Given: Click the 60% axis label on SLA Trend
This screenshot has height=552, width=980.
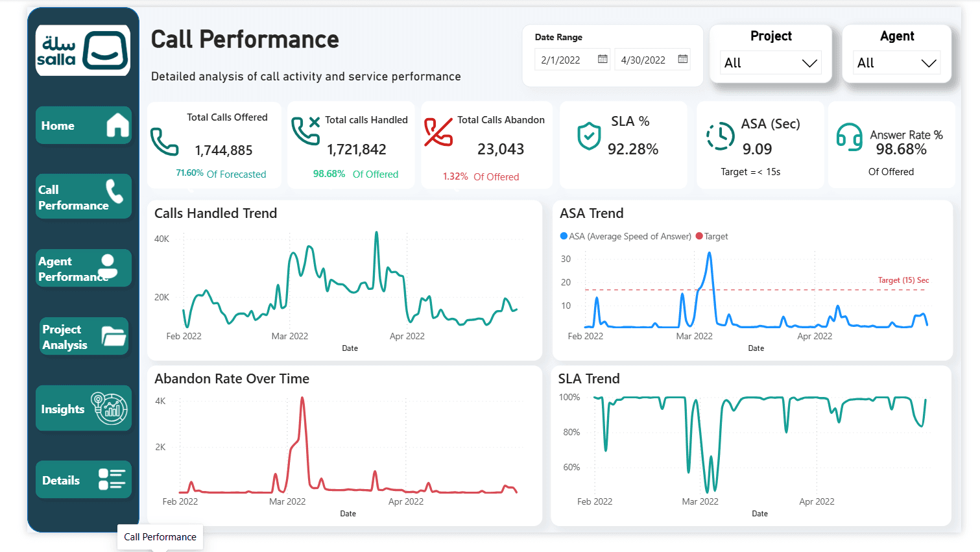Looking at the screenshot, I should click(571, 467).
